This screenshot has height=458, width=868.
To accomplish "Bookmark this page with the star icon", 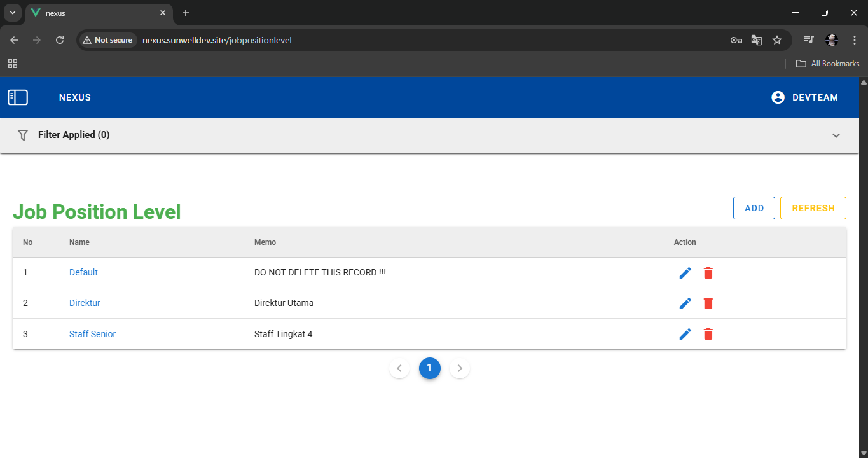I will (x=776, y=40).
